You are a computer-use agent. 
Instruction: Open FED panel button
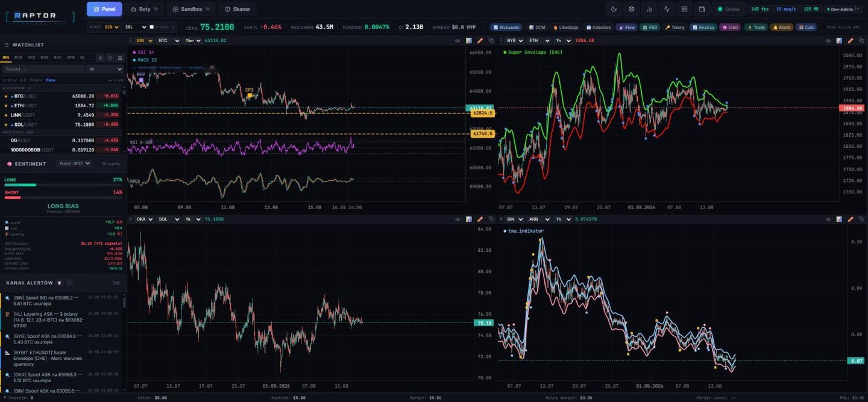pos(650,27)
